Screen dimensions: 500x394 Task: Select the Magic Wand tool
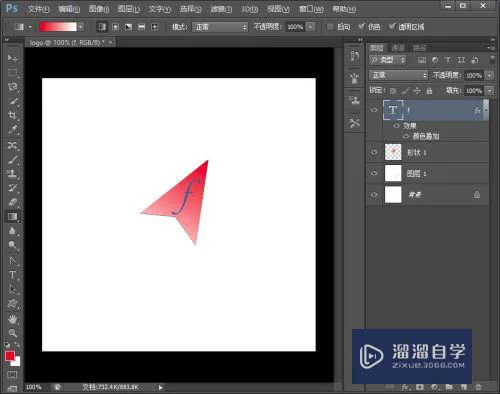click(12, 101)
